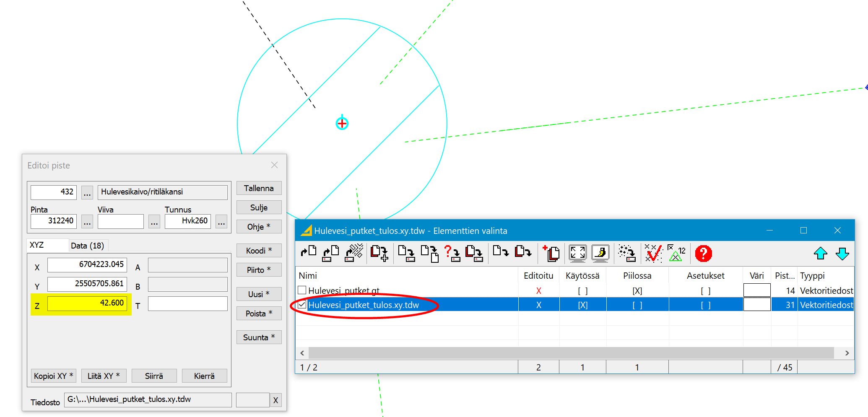Image resolution: width=868 pixels, height=417 pixels.
Task: Toggle Piilossa for Hulevesi_putket.gt row
Action: (x=637, y=290)
